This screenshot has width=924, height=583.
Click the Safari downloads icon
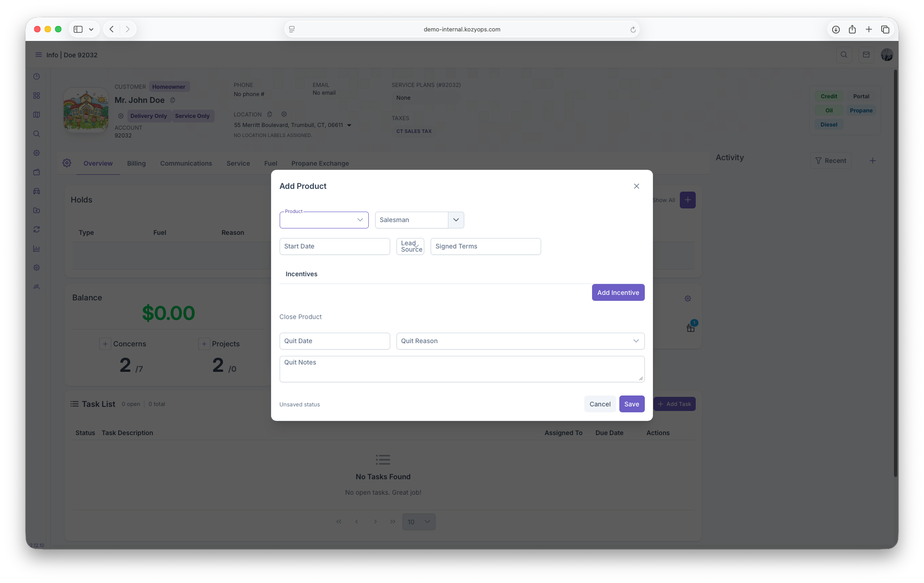(836, 30)
